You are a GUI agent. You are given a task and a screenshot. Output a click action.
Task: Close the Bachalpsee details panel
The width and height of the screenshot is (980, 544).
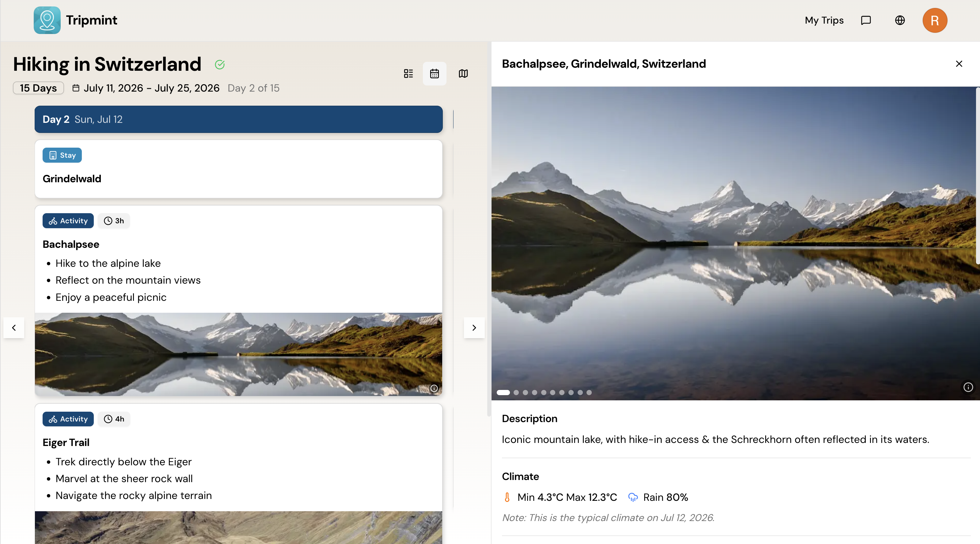coord(959,64)
